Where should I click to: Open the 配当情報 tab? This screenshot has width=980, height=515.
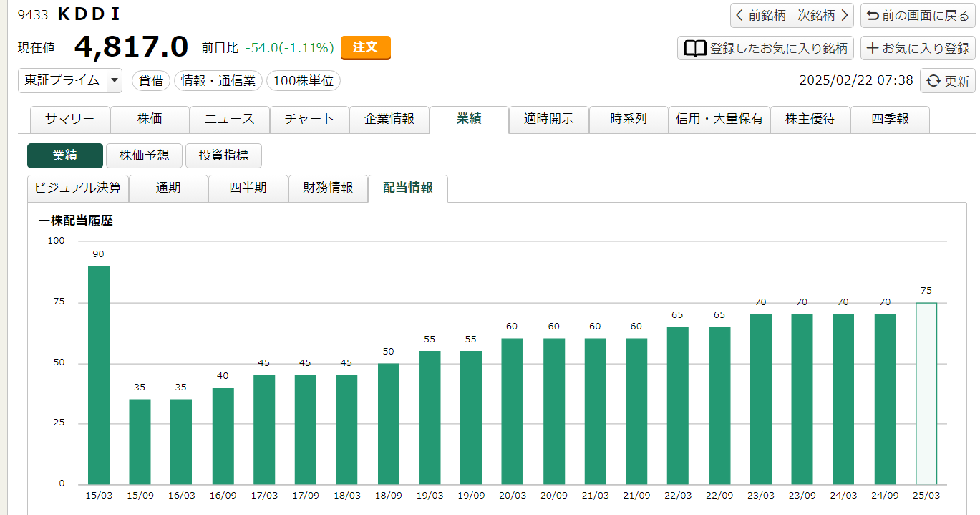tap(408, 188)
